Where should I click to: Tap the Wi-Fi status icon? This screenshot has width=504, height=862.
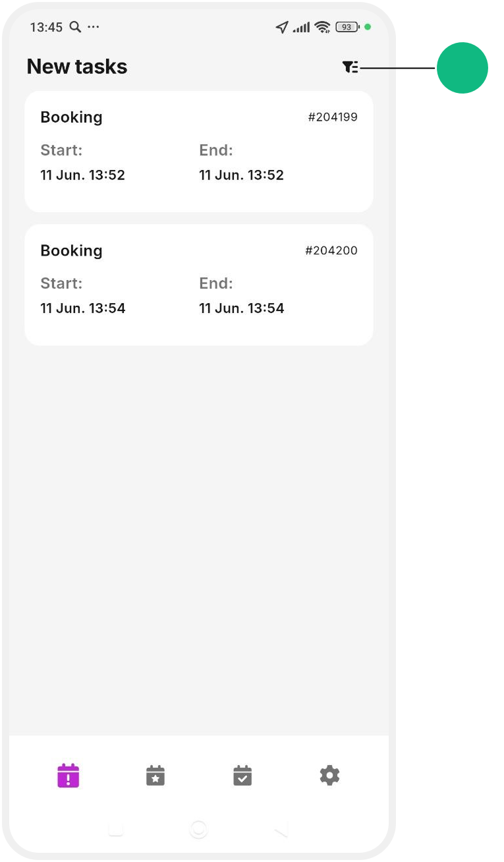322,27
